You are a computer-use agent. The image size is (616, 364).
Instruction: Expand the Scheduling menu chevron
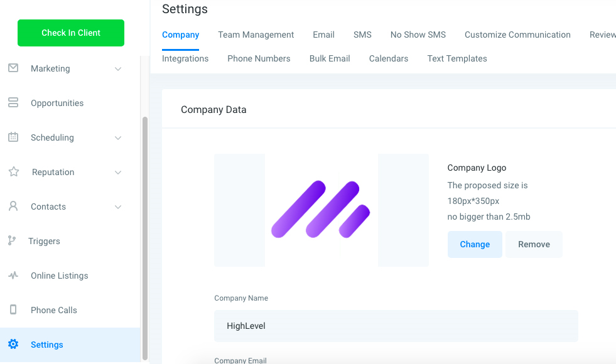[118, 138]
